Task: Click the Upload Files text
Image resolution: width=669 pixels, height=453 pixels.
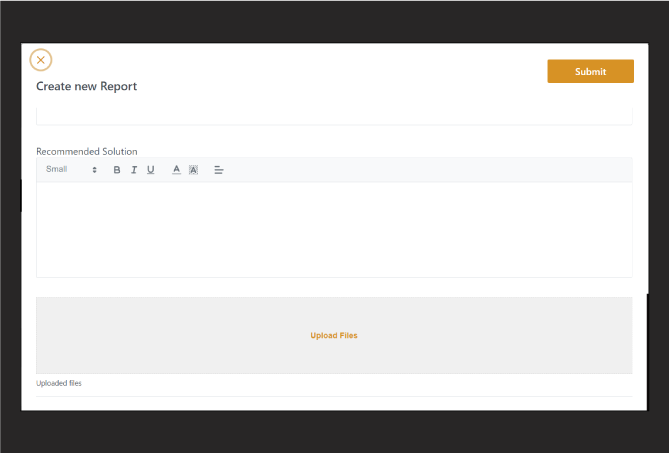Action: pos(334,336)
